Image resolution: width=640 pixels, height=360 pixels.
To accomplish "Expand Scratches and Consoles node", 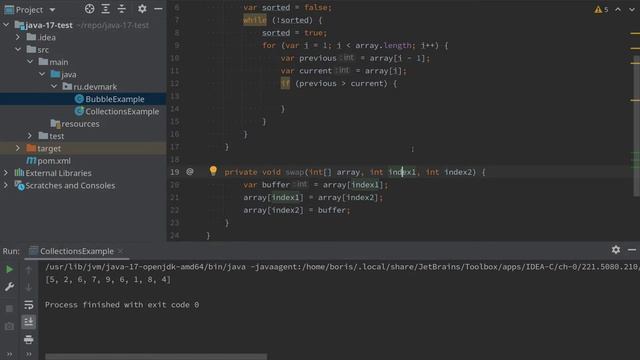I will [x=6, y=185].
